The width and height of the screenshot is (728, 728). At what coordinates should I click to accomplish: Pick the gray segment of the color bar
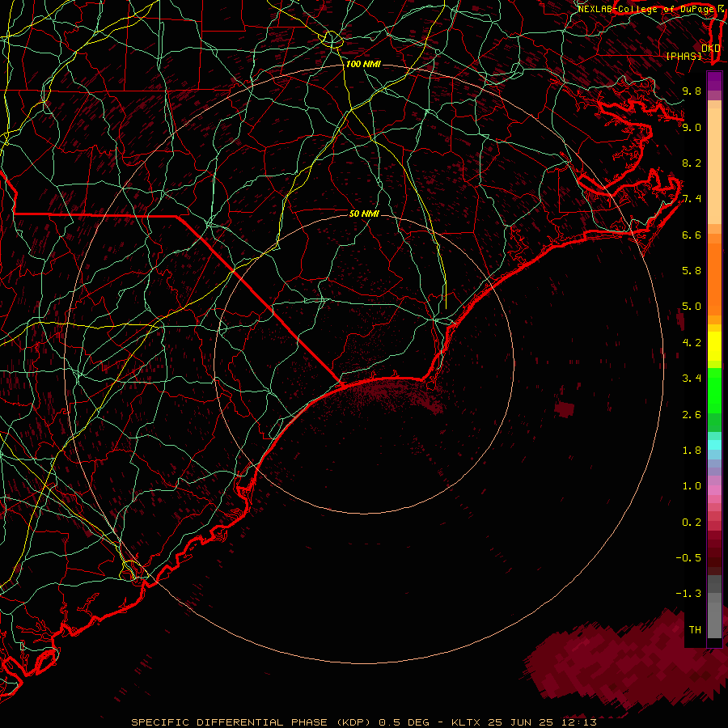[714, 606]
